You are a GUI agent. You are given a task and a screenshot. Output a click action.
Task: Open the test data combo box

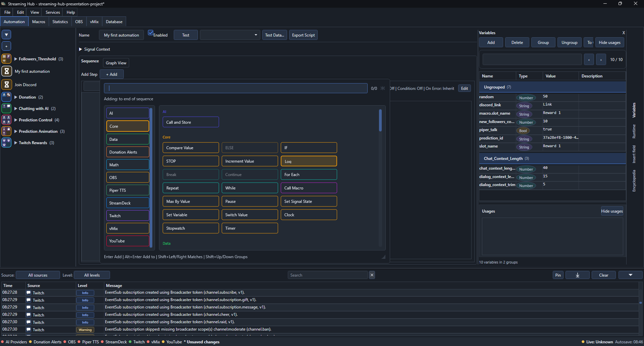230,35
